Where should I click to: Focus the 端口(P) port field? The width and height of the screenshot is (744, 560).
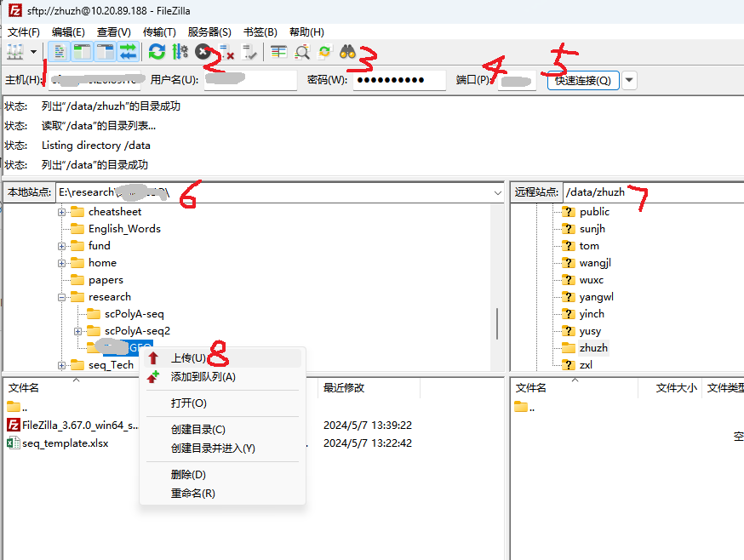(517, 80)
